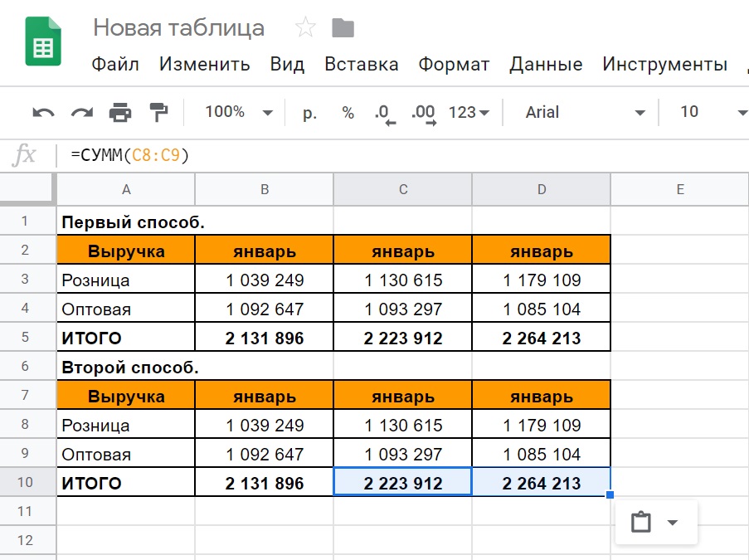Click value 1 092 647 in row 9
The image size is (749, 560).
[265, 455]
